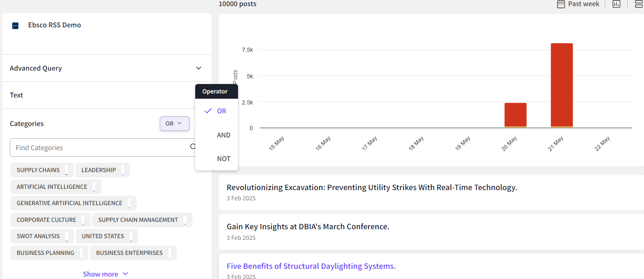The width and height of the screenshot is (644, 279).
Task: Click the Ebsco RSS Demo source icon
Action: (x=15, y=26)
